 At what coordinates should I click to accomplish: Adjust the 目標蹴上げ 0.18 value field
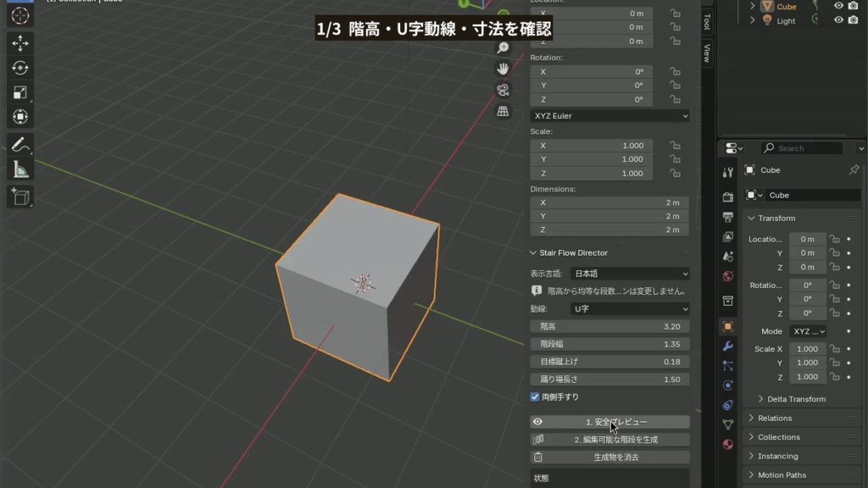(609, 362)
